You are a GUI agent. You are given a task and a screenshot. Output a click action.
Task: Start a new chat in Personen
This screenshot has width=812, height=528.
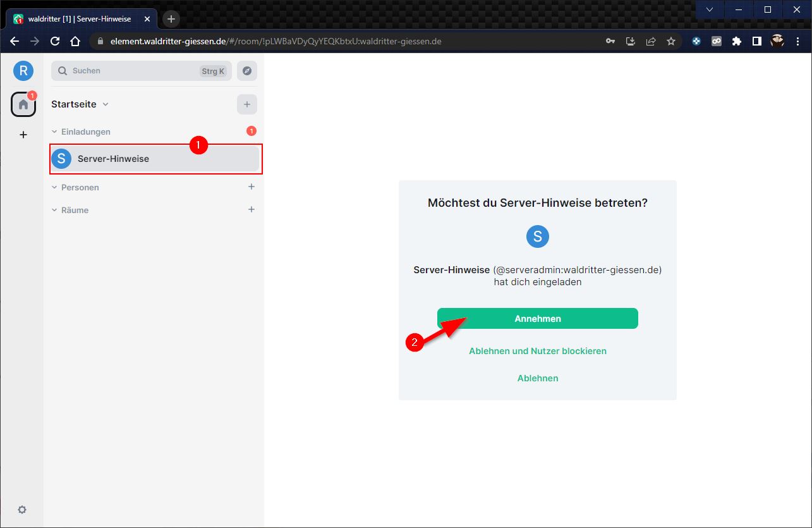251,187
